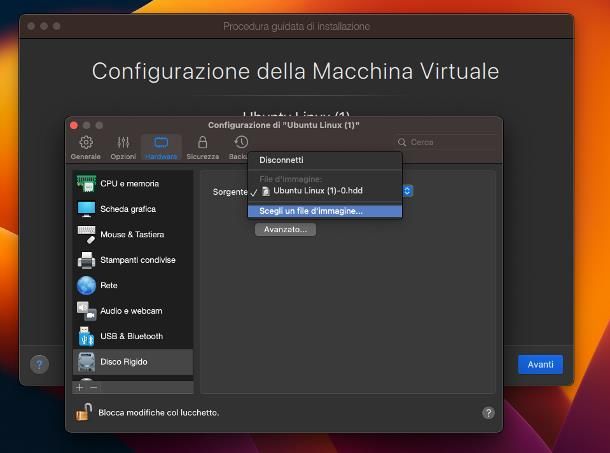Close the Ubuntu Linux configuration dialog
This screenshot has width=610, height=453.
click(74, 125)
